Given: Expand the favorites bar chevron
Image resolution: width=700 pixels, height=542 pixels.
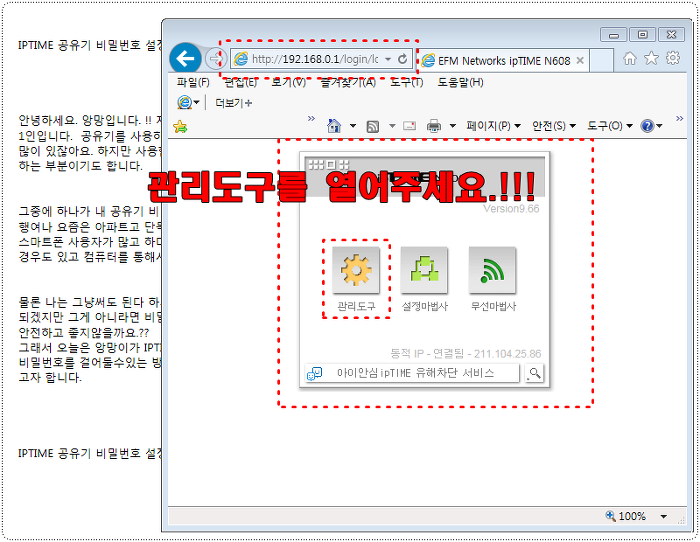Looking at the screenshot, I should pyautogui.click(x=311, y=118).
